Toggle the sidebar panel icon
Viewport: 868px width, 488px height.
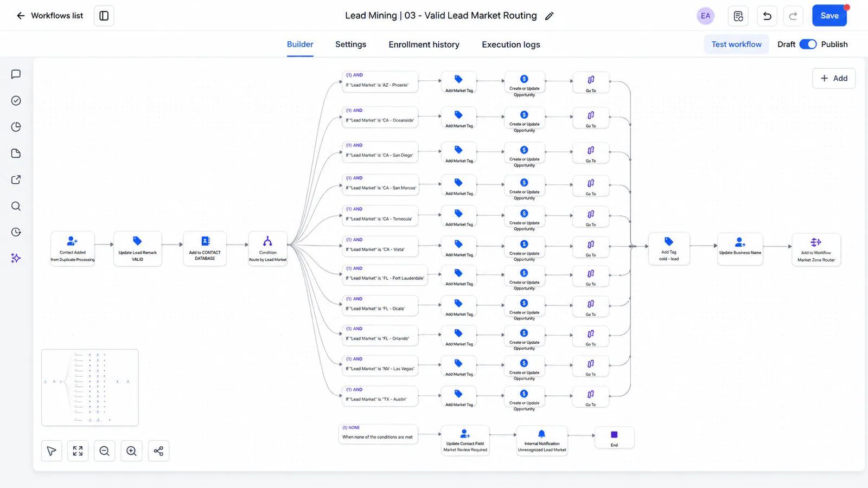click(x=104, y=16)
